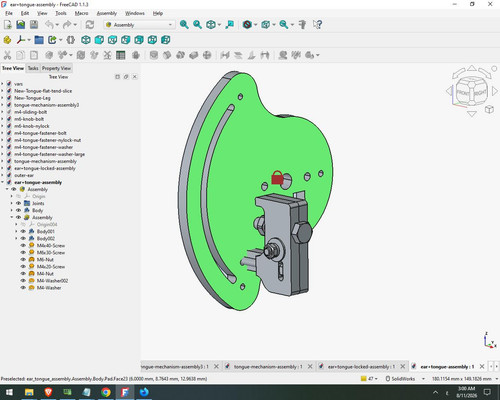Open the navigation cube's small cube menu
Screen dimensions: 500x400
click(x=489, y=109)
